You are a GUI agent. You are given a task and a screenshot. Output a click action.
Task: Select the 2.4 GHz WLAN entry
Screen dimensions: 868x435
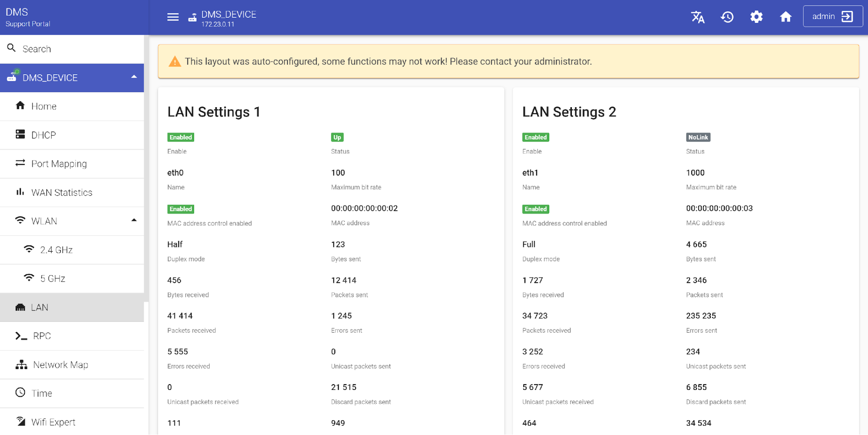point(56,250)
